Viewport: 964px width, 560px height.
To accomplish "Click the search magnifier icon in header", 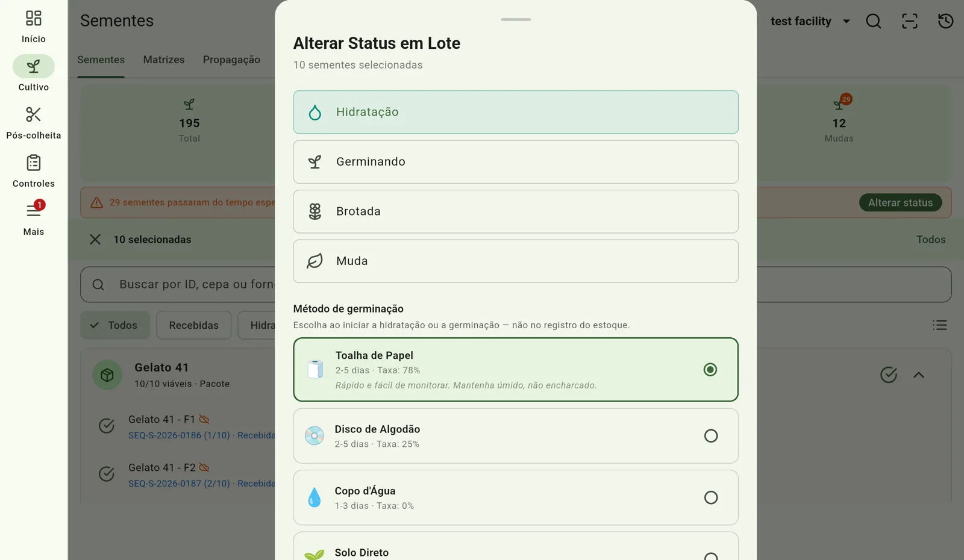I will (874, 21).
